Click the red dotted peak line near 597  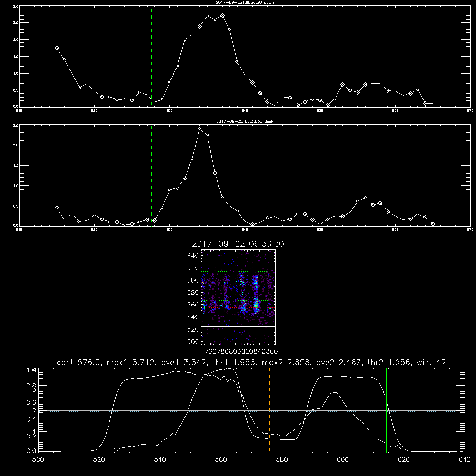point(334,410)
